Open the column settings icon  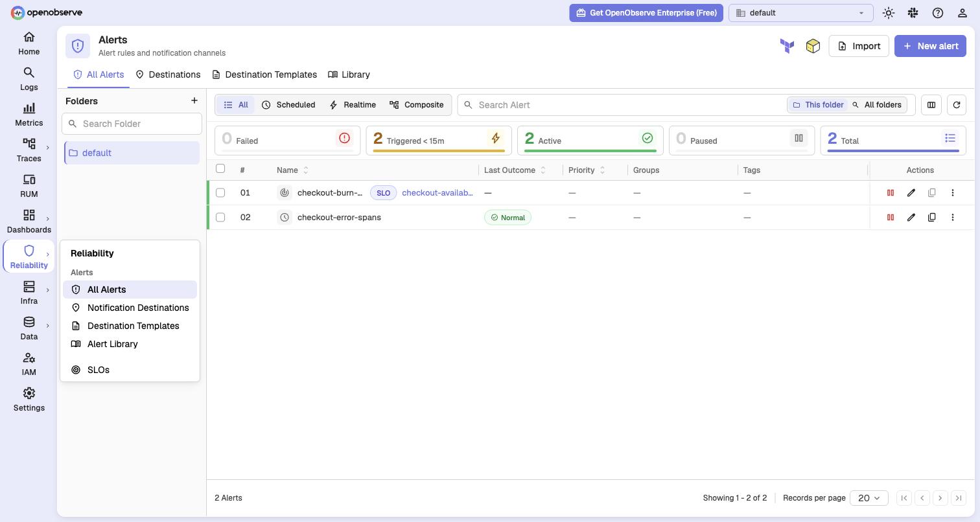[931, 105]
